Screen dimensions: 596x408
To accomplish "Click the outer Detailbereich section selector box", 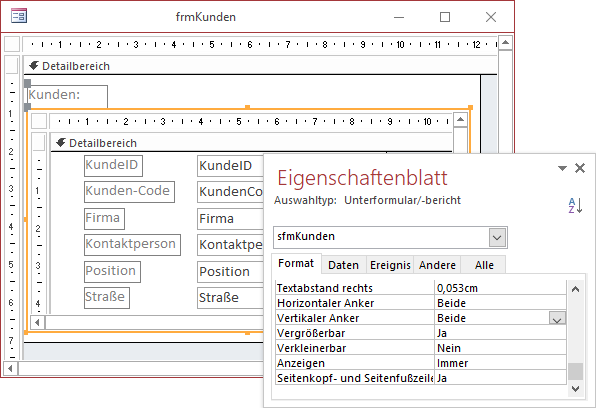I will [x=11, y=65].
